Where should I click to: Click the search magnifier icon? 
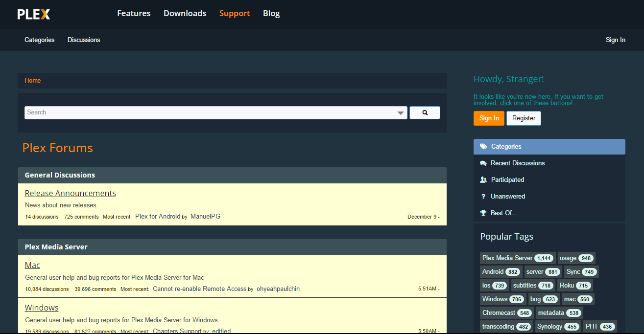424,112
